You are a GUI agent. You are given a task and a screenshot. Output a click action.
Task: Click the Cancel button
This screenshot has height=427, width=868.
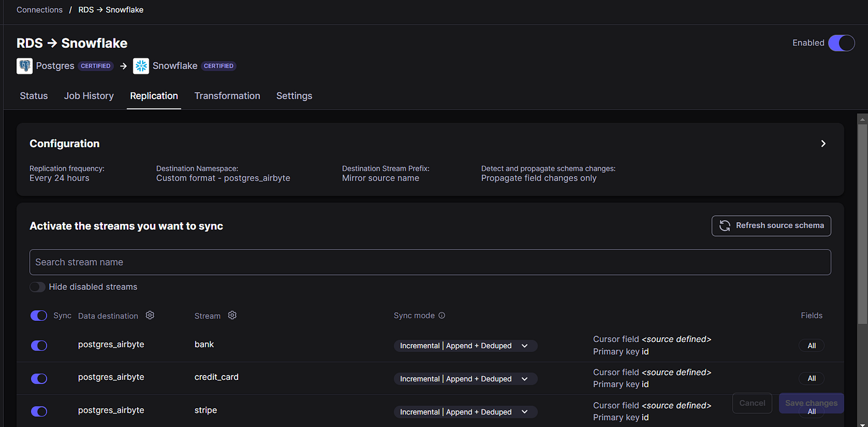752,403
